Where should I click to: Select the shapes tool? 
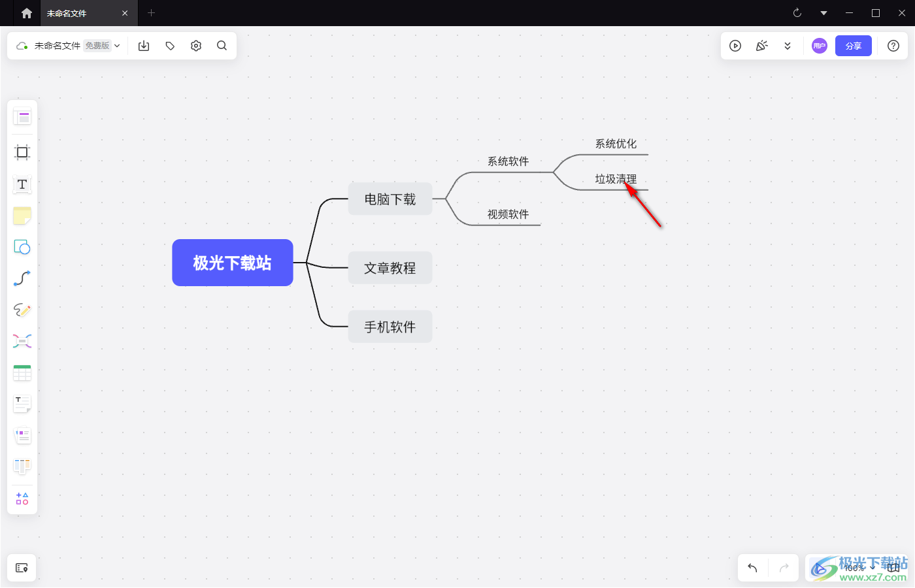tap(22, 247)
